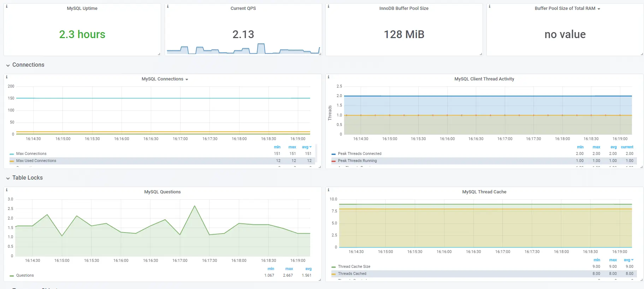Image resolution: width=644 pixels, height=289 pixels.
Task: Open info icon on MySQL Thread Cache panel
Action: coord(328,190)
